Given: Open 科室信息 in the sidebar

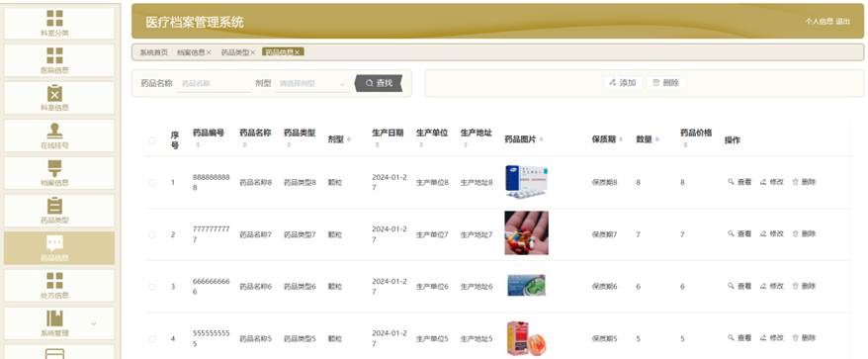Looking at the screenshot, I should [x=59, y=98].
